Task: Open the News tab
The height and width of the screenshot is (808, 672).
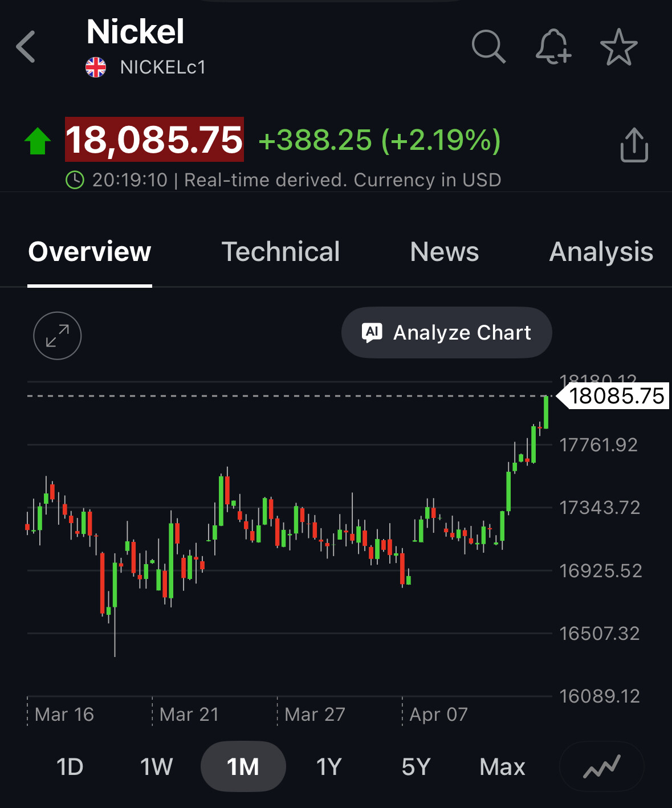Action: (445, 252)
